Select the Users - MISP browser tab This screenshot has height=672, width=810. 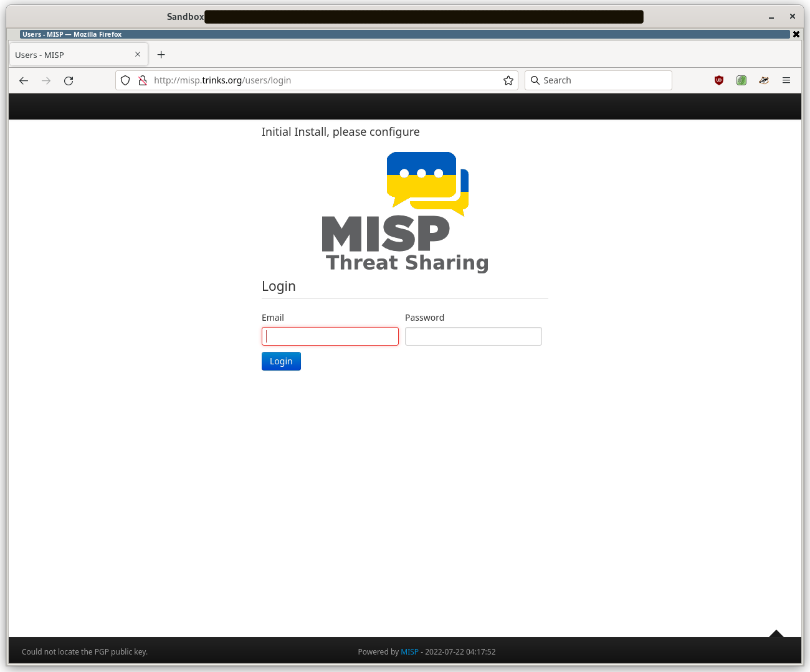click(79, 55)
